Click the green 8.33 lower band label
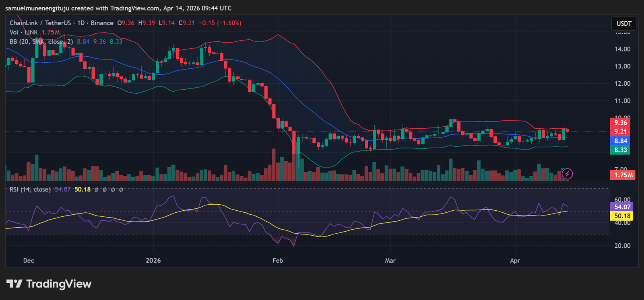The height and width of the screenshot is (300, 644). click(x=621, y=150)
